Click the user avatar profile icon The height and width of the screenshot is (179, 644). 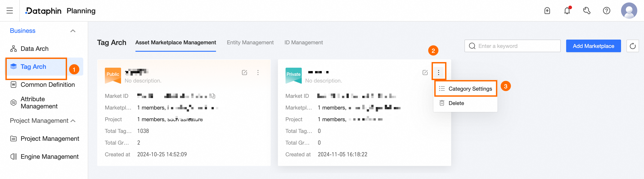point(628,11)
